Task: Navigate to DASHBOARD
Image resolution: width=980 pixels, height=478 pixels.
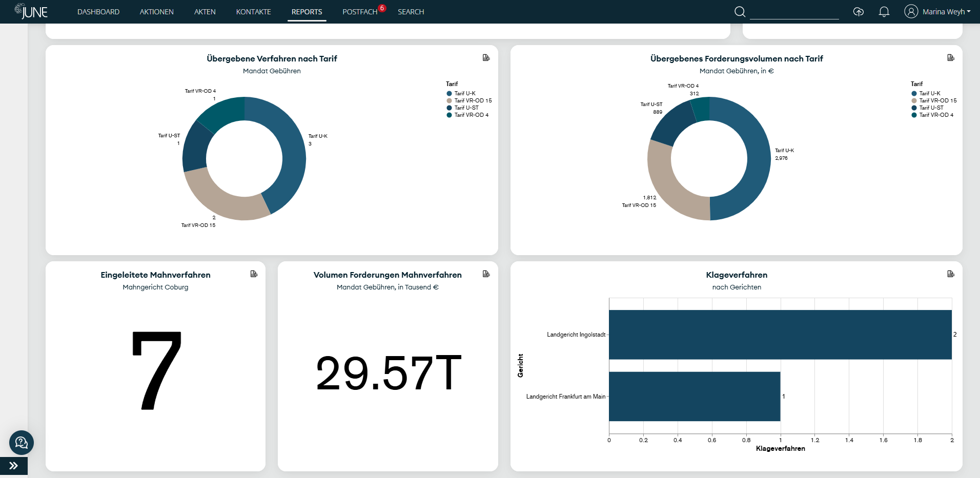Action: click(x=98, y=11)
